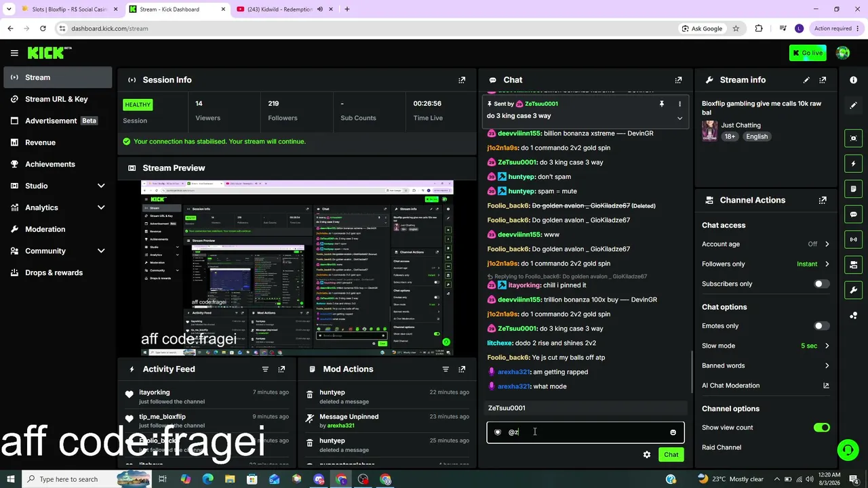This screenshot has width=868, height=488.
Task: Open Banned words settings
Action: tap(766, 365)
